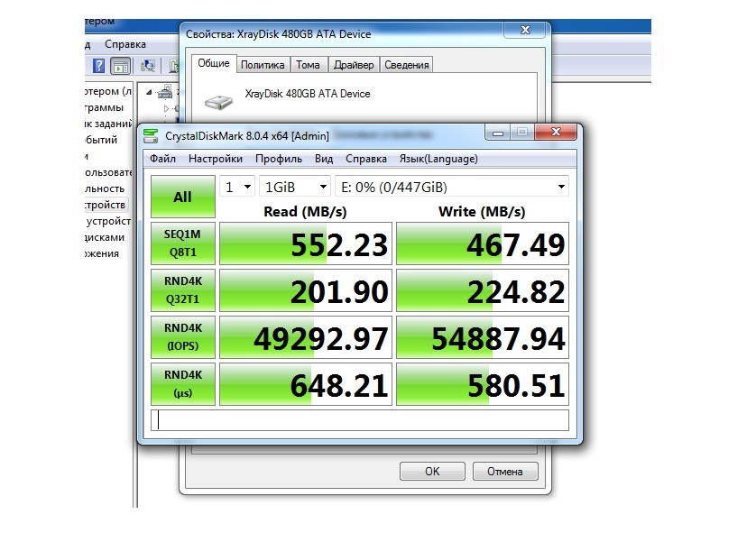Screen dimensions: 756x542
Task: Open the Язык(Language) menu
Action: coord(438,159)
